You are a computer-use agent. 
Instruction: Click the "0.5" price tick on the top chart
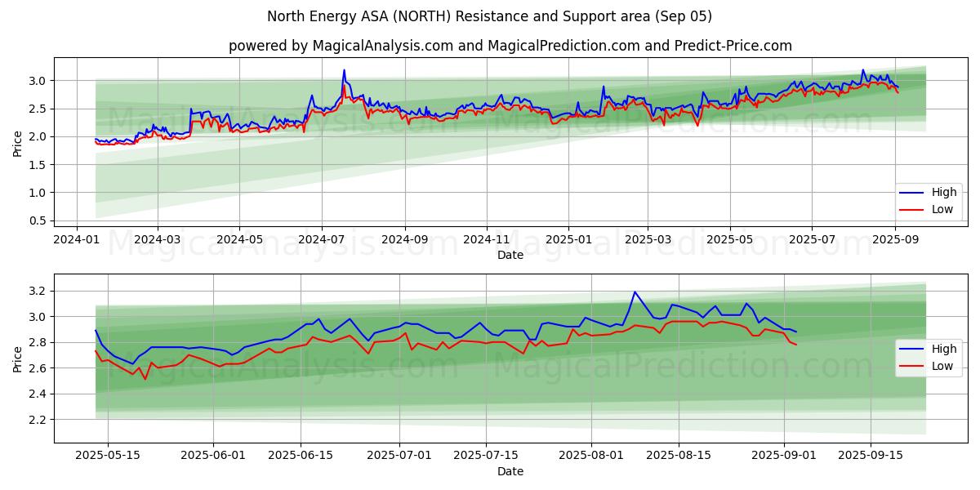pos(39,220)
